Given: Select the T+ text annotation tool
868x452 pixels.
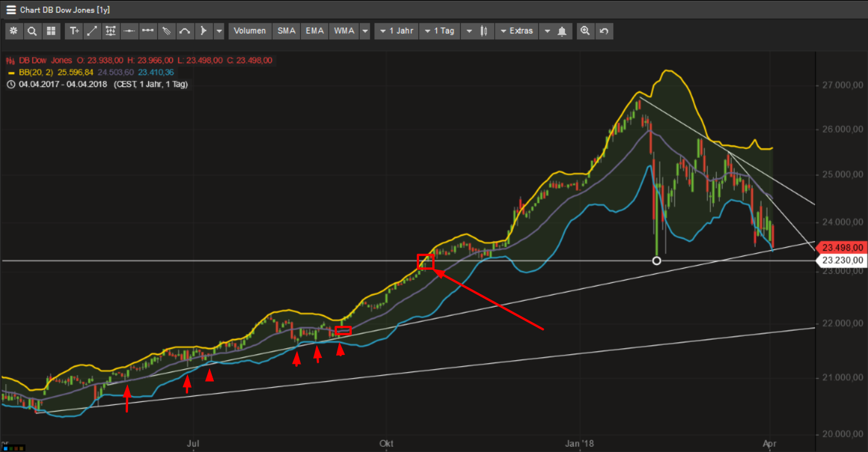Looking at the screenshot, I should pos(74,31).
